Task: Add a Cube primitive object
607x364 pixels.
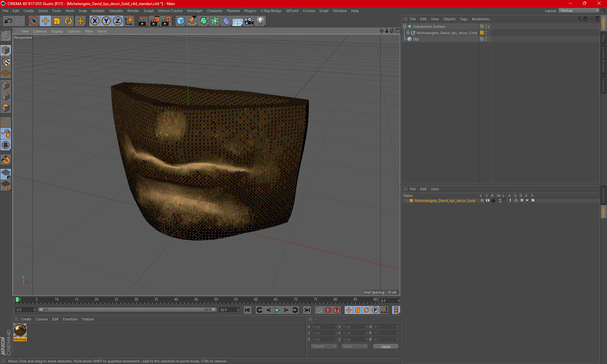Action: click(x=181, y=21)
